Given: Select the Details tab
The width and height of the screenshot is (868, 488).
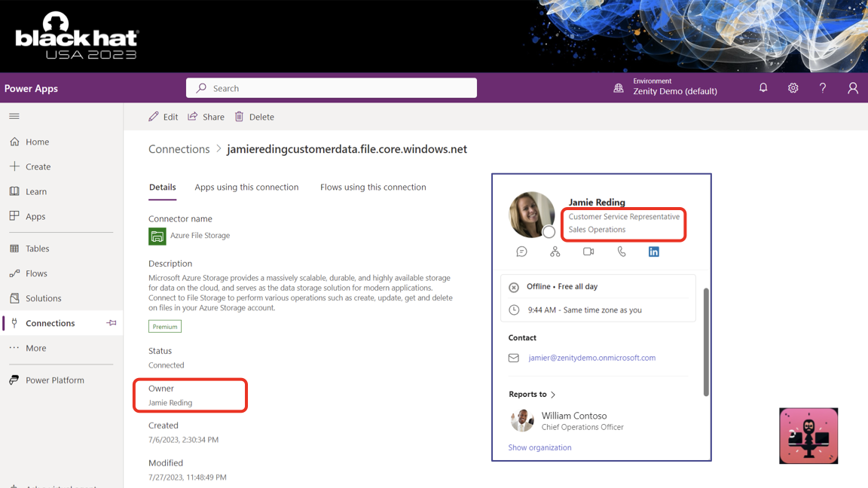Looking at the screenshot, I should pyautogui.click(x=162, y=187).
